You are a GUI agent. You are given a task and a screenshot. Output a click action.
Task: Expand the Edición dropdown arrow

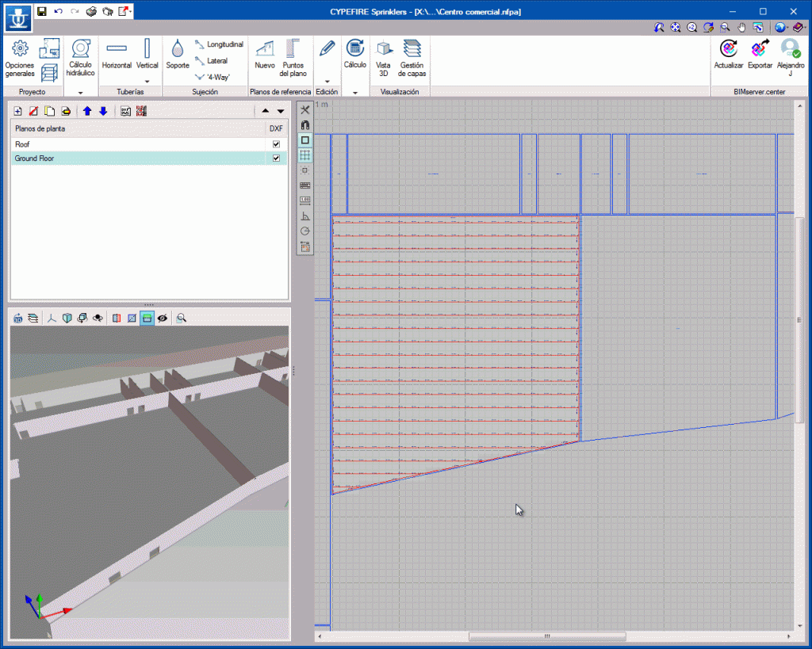pyautogui.click(x=327, y=81)
